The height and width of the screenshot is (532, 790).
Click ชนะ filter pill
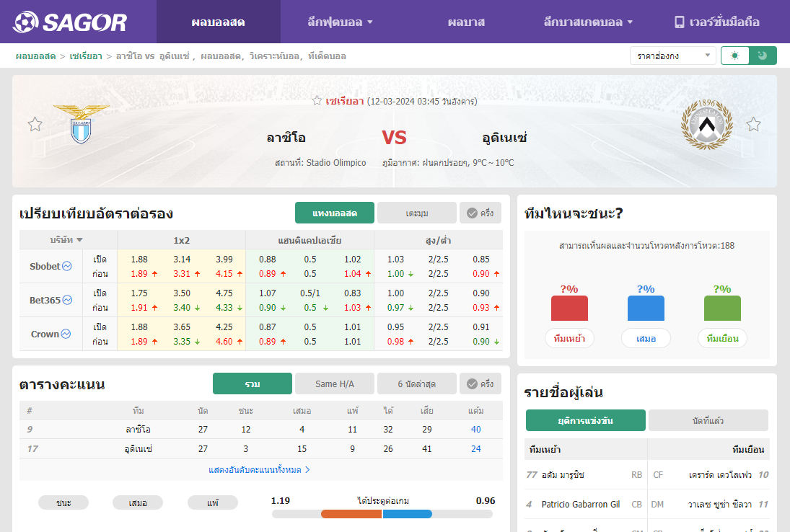(x=63, y=502)
